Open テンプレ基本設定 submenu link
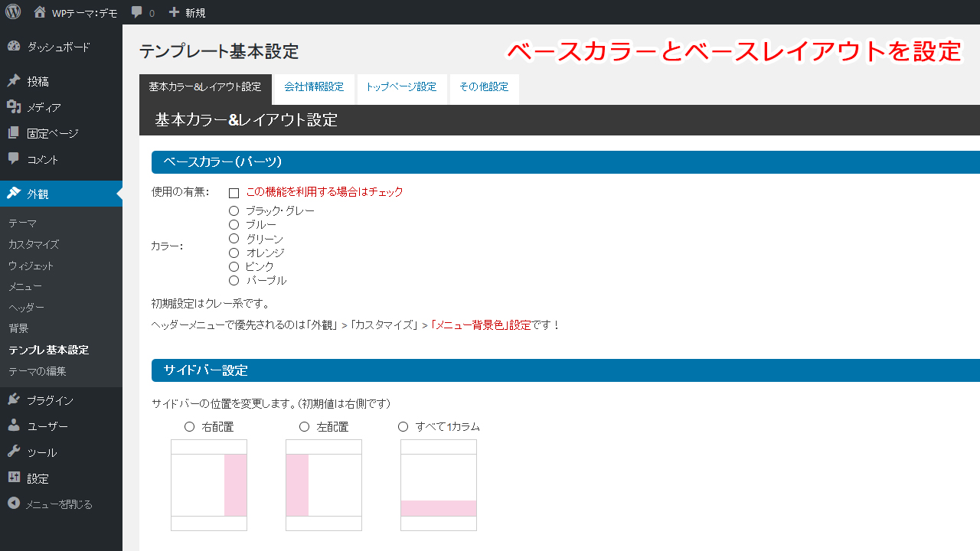The width and height of the screenshot is (980, 551). (49, 350)
